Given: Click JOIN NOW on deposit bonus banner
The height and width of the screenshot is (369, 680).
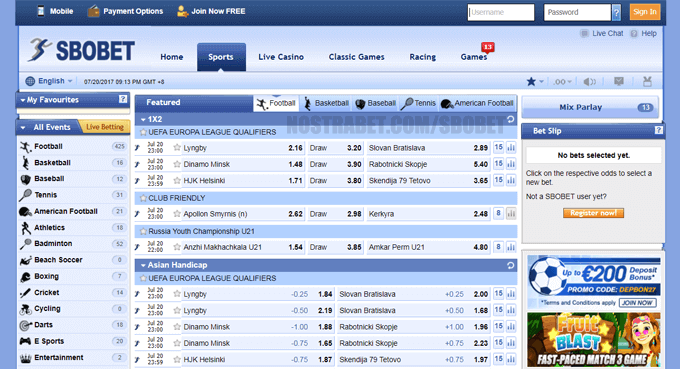Looking at the screenshot, I should coord(637,303).
